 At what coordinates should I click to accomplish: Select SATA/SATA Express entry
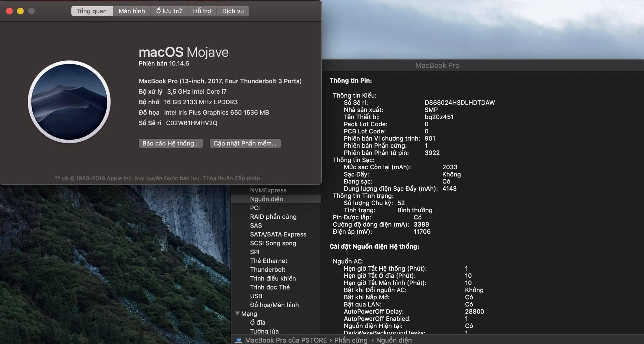tap(278, 234)
